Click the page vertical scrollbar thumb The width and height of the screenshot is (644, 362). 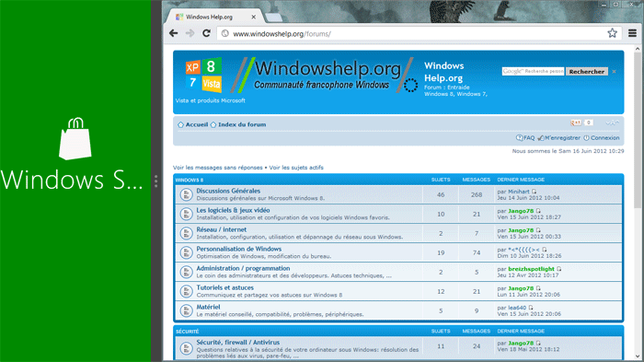(638, 130)
